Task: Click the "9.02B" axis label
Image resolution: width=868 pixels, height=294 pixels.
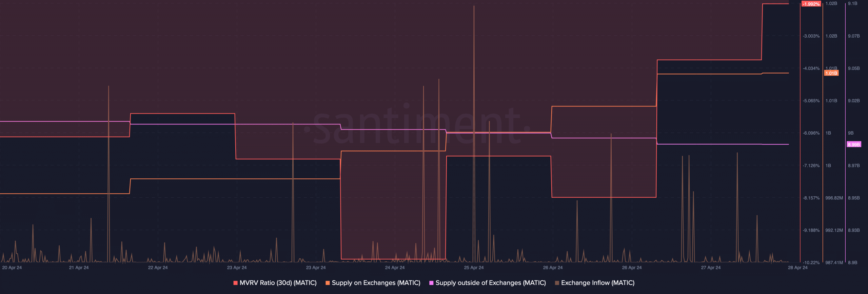Action: pyautogui.click(x=854, y=101)
